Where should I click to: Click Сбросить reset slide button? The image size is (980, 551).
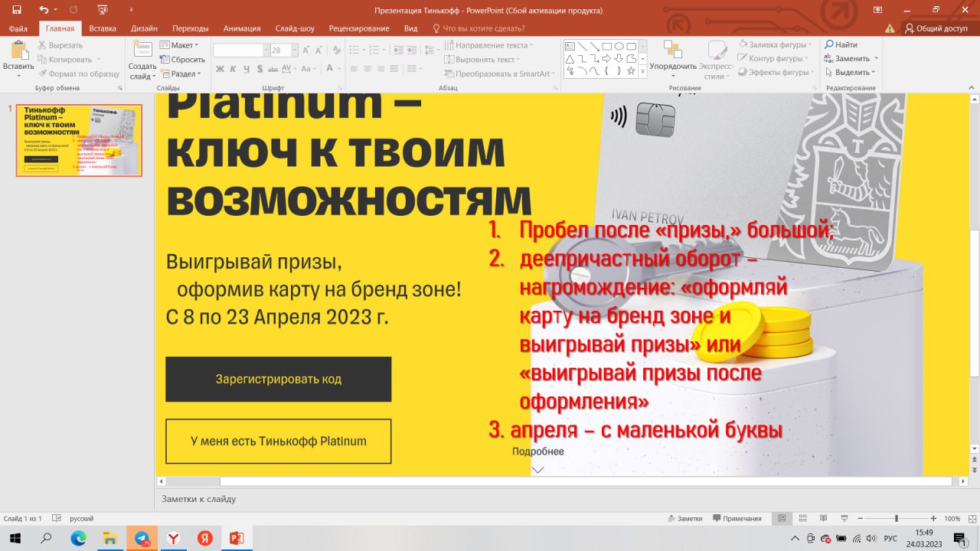click(x=182, y=60)
